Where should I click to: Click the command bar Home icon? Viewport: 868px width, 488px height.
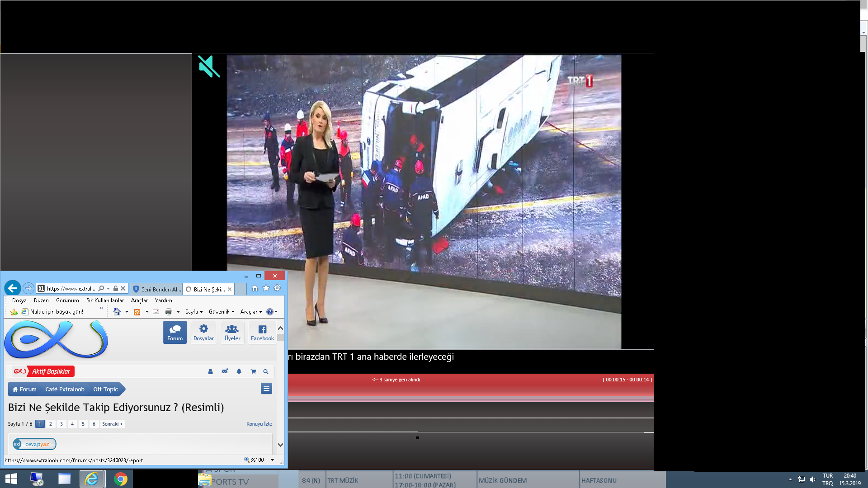point(117,312)
